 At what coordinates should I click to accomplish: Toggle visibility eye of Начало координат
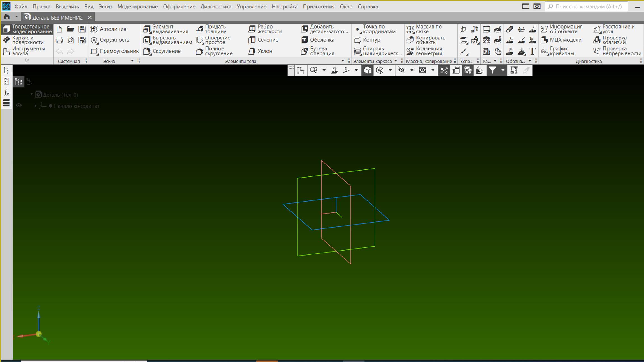[19, 106]
